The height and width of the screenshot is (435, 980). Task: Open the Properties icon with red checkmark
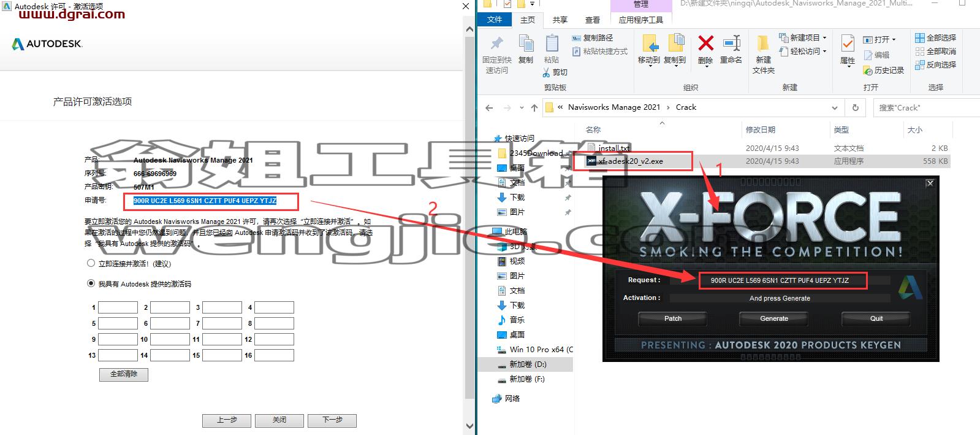(x=848, y=44)
